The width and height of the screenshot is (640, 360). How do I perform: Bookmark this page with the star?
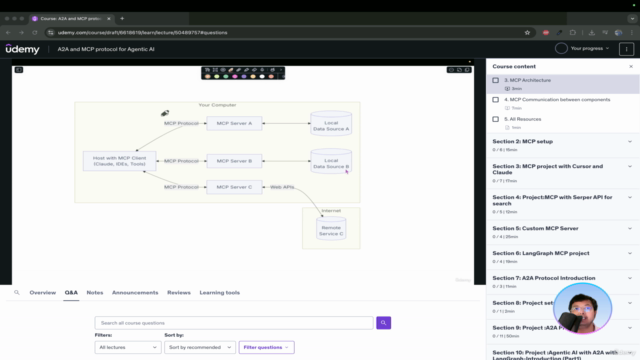click(x=527, y=33)
